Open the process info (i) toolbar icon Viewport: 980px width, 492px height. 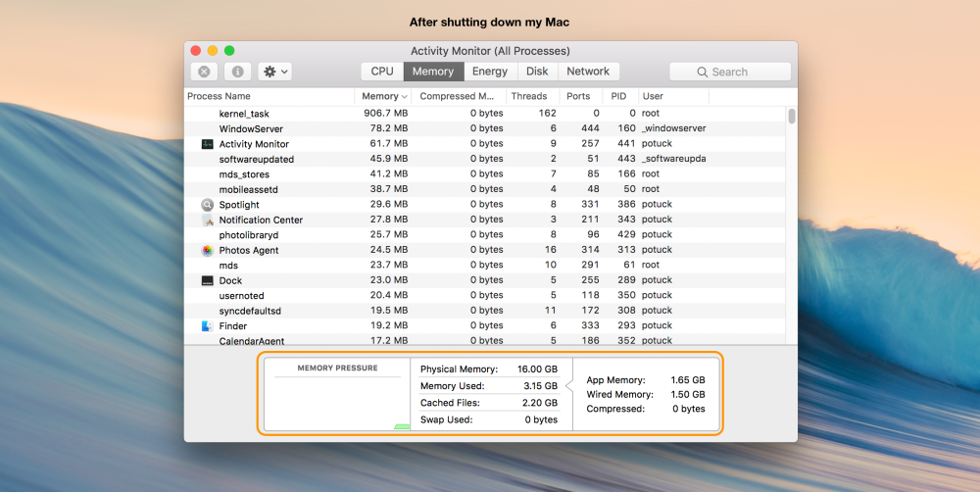point(237,72)
